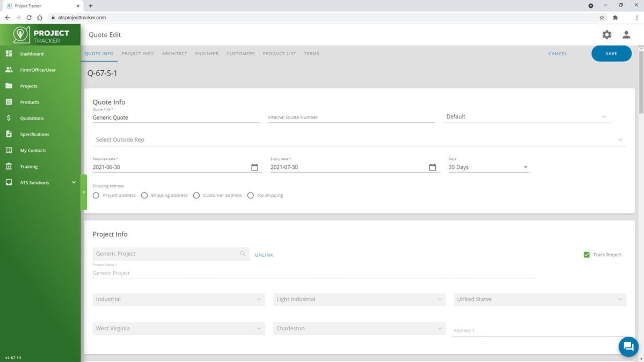
Task: Click the Internal Quote Number field
Action: coord(351,117)
